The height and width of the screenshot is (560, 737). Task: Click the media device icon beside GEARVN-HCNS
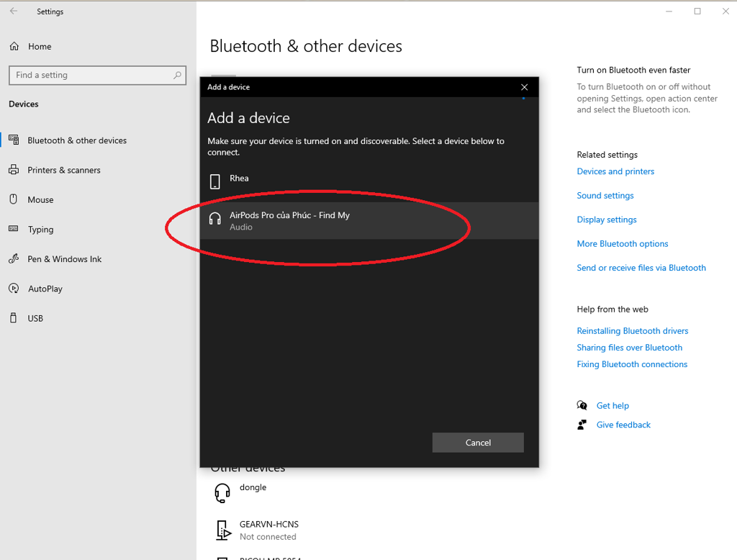(224, 530)
